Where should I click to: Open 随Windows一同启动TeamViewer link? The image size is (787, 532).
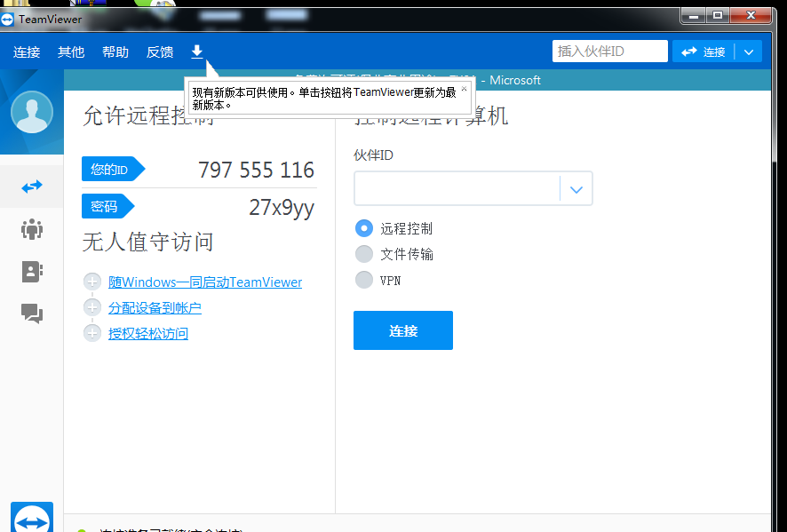205,282
